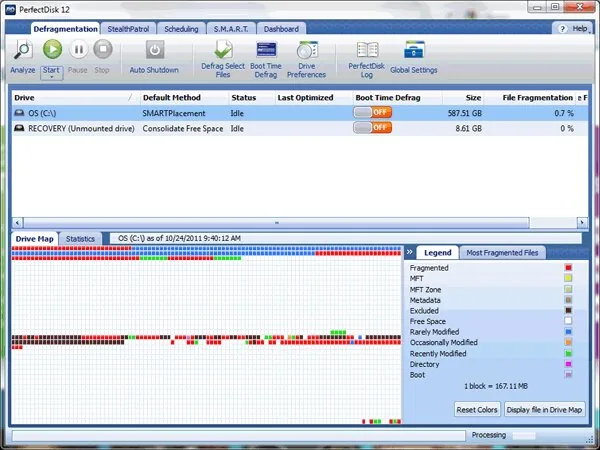The height and width of the screenshot is (450, 600).
Task: Click the red Fragmented color swatch
Action: [x=568, y=268]
